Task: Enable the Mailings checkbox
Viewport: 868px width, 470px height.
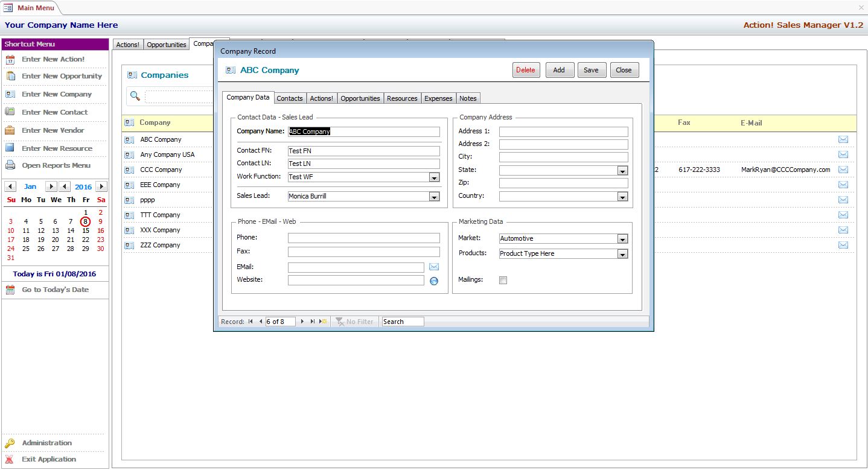Action: point(503,280)
